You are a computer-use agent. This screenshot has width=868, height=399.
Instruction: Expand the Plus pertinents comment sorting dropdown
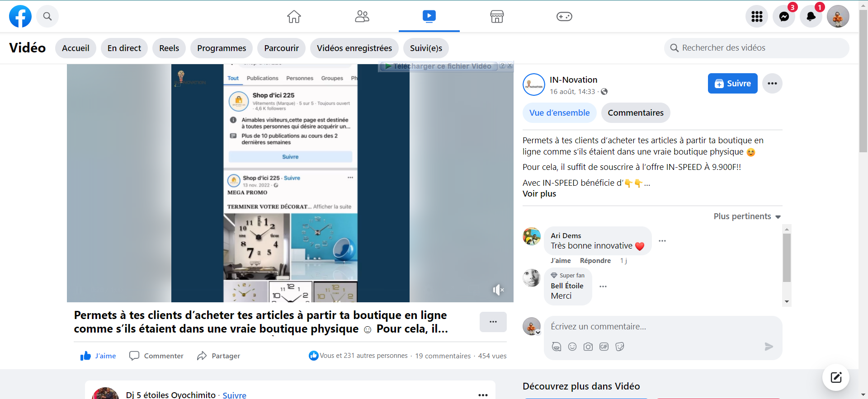(747, 216)
